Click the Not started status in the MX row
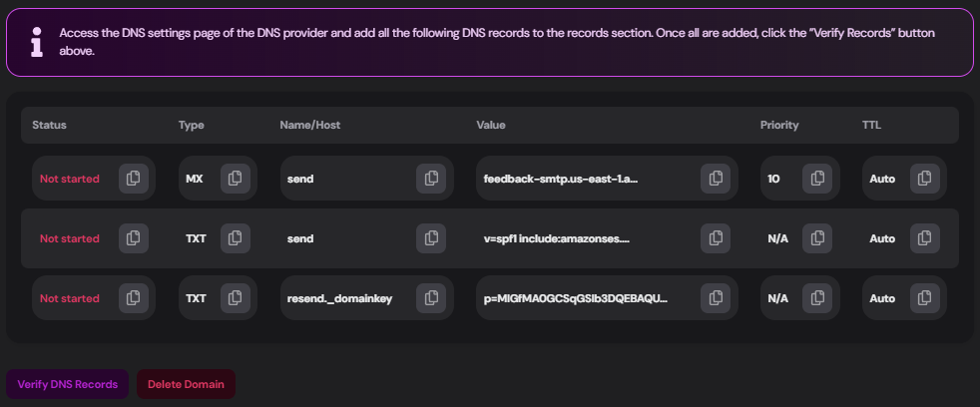 coord(70,179)
